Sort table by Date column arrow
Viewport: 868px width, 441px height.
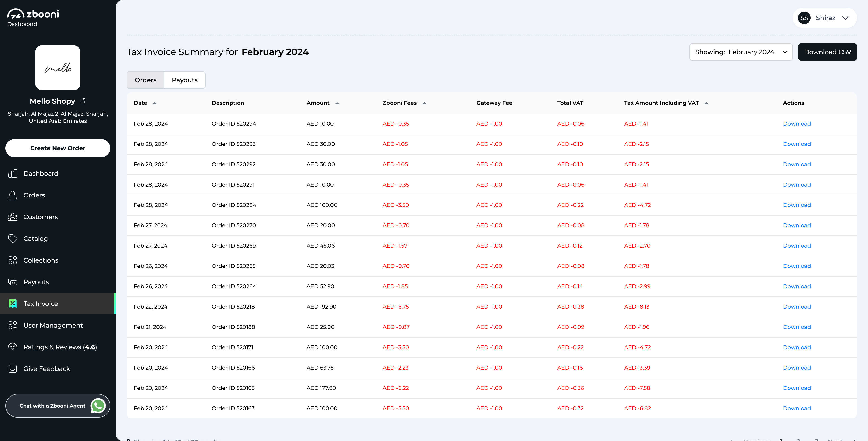(x=155, y=103)
